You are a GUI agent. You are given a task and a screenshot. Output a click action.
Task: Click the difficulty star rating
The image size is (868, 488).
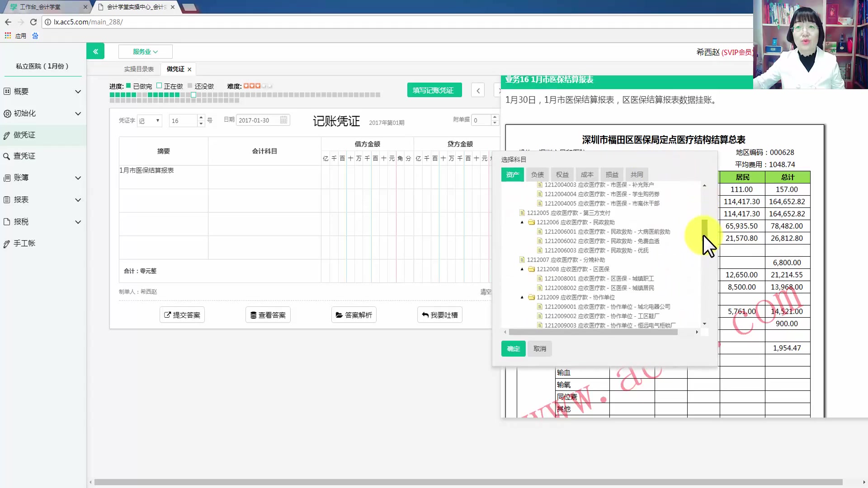(x=258, y=86)
